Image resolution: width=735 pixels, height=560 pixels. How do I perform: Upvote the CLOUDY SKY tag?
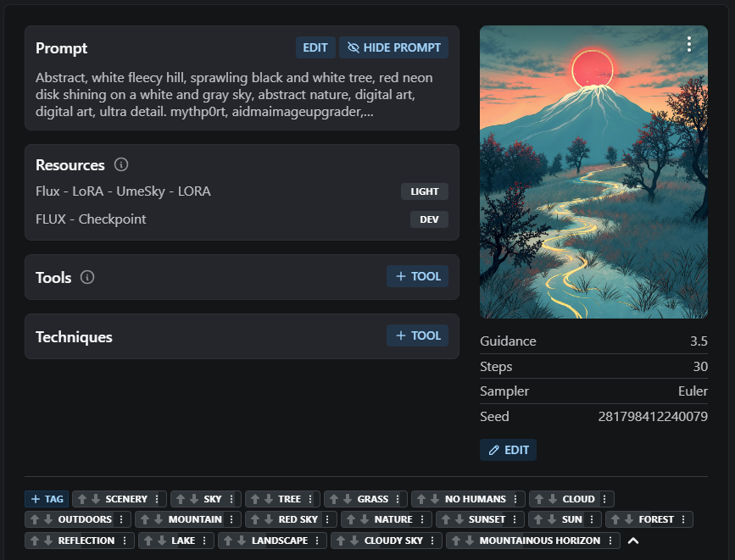341,540
